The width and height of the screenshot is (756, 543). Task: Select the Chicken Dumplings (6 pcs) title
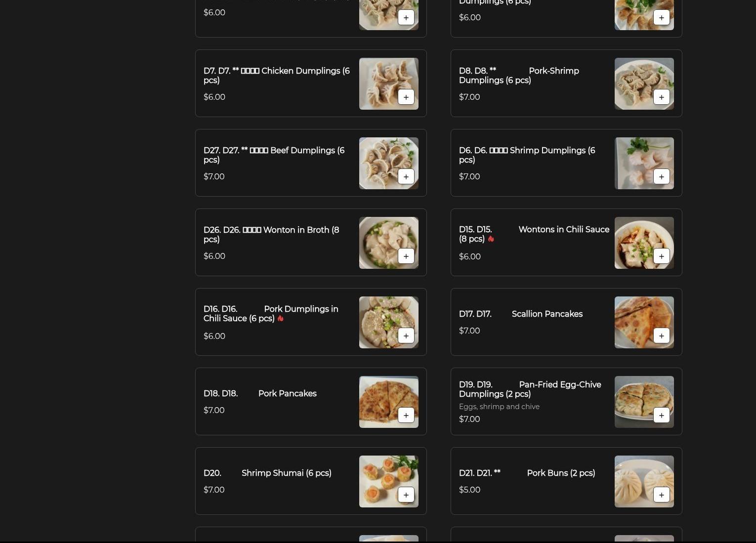point(277,76)
